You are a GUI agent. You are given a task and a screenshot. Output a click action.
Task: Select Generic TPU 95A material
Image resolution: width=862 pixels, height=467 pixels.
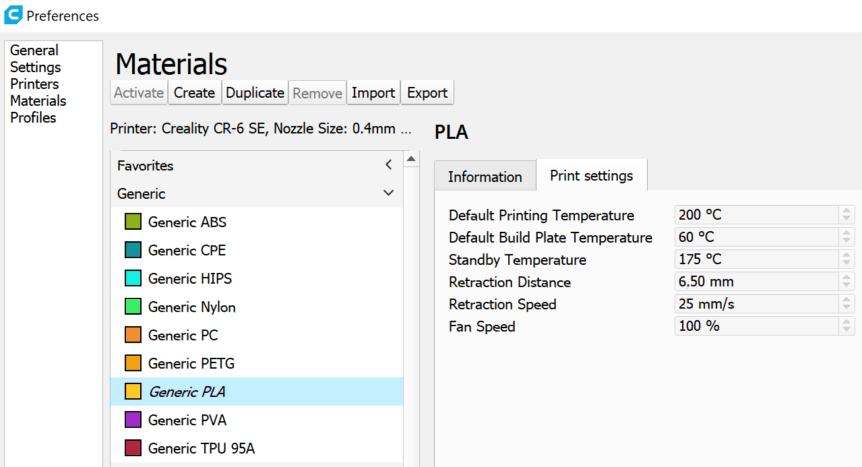click(x=257, y=448)
